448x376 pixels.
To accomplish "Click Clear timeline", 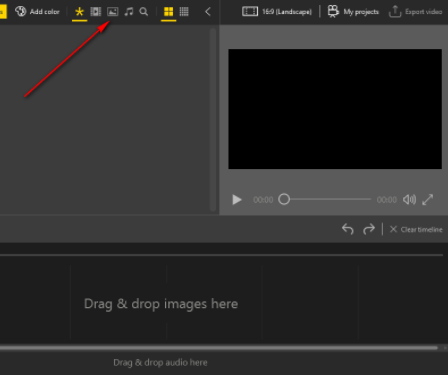I will [x=416, y=229].
